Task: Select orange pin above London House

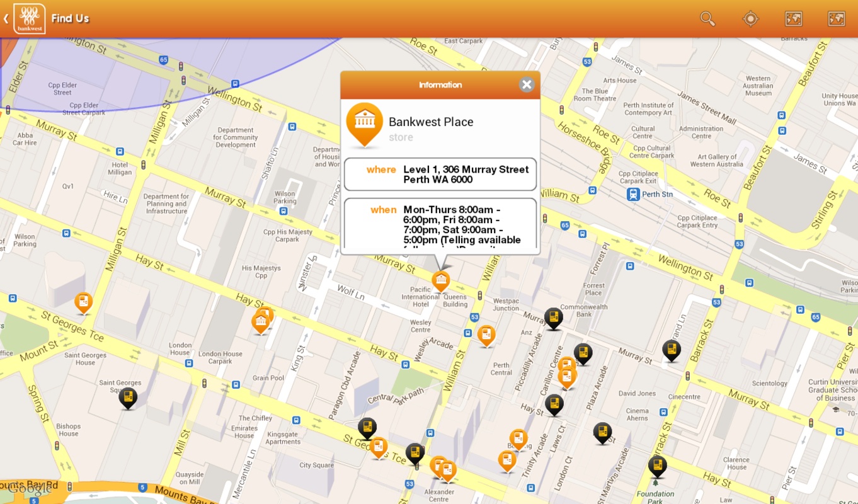Action: [x=261, y=323]
